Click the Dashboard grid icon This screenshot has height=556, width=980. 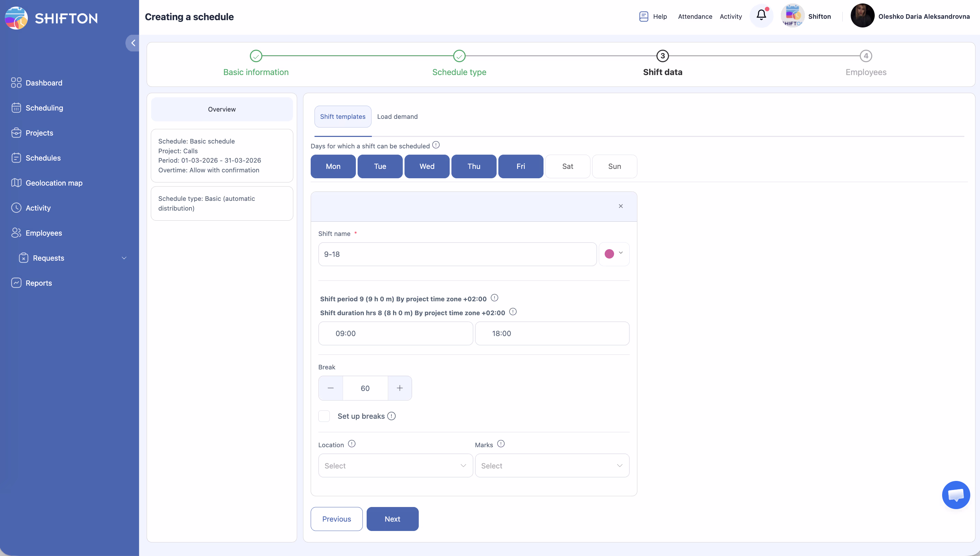16,83
